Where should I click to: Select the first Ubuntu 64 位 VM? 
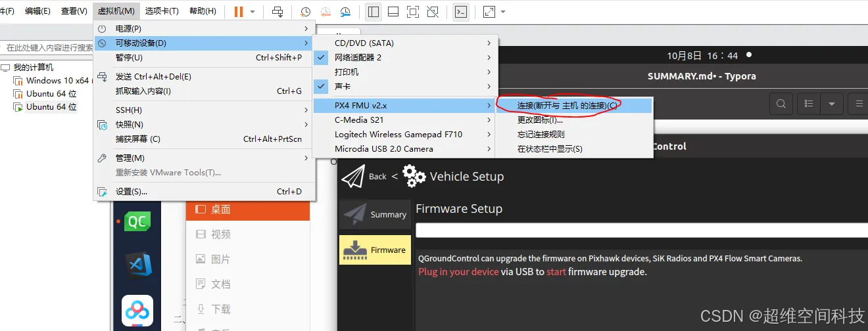(x=51, y=94)
